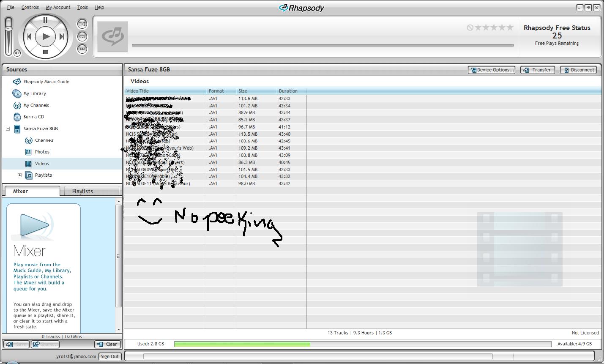Clear rating with the no-rating icon

click(x=470, y=27)
